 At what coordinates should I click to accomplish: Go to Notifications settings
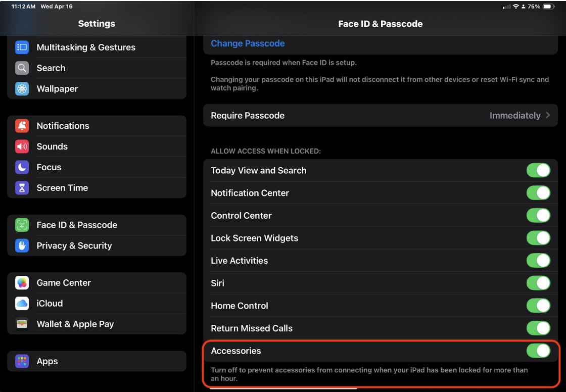click(97, 126)
